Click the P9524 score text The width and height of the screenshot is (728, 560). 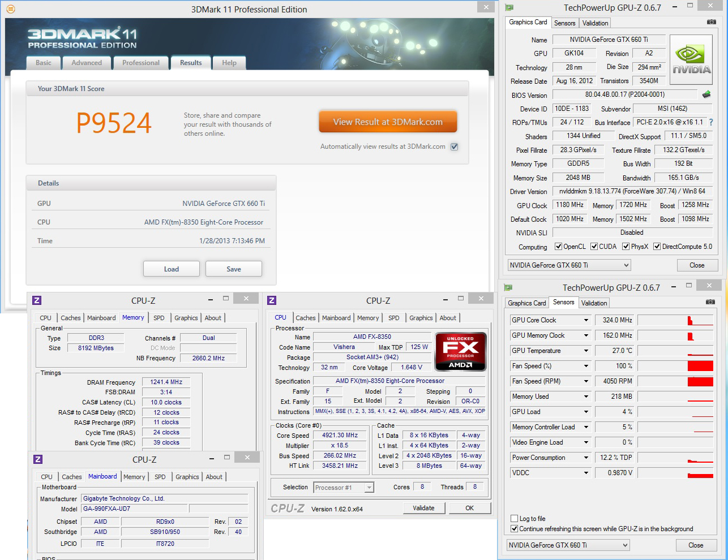114,123
